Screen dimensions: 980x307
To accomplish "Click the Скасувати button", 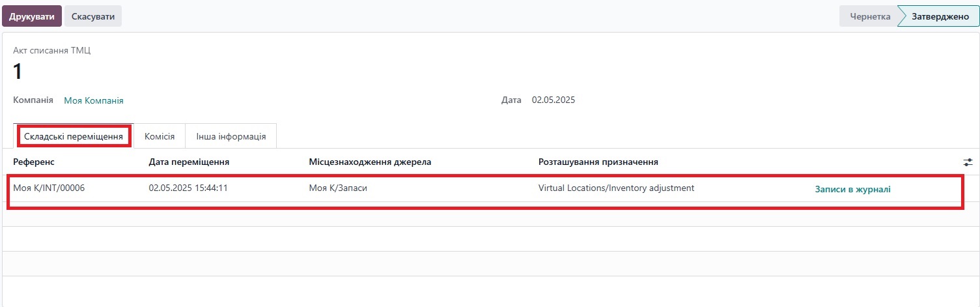I will [93, 16].
